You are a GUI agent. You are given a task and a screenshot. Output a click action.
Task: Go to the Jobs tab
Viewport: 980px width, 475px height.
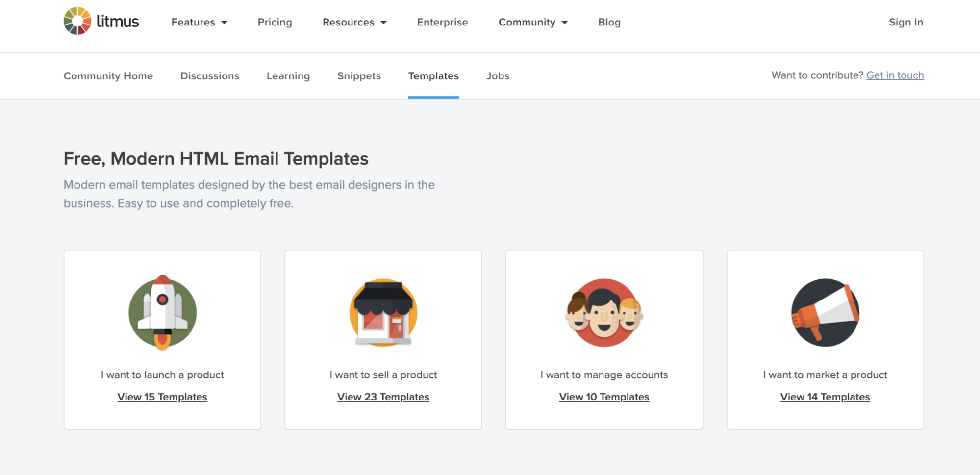point(498,76)
